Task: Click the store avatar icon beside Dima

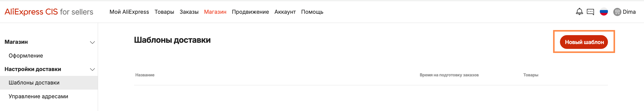Action: (x=617, y=12)
